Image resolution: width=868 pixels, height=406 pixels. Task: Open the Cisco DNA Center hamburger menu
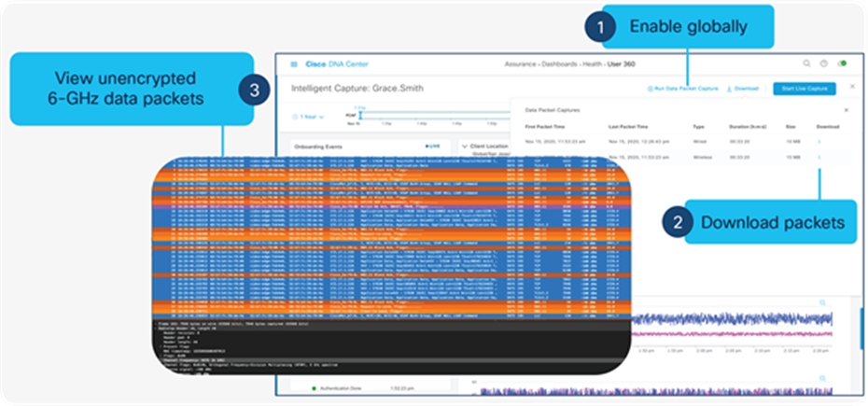tap(294, 64)
